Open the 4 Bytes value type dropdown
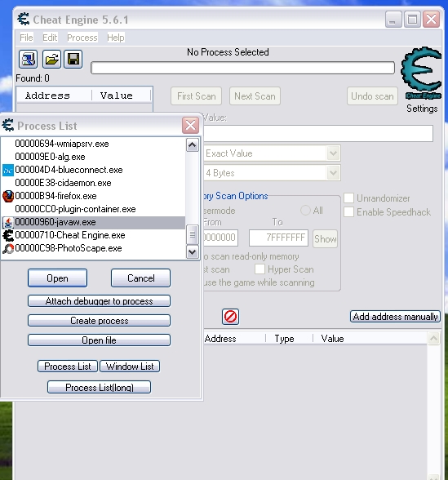Viewport: 448px width, 480px height. point(333,173)
